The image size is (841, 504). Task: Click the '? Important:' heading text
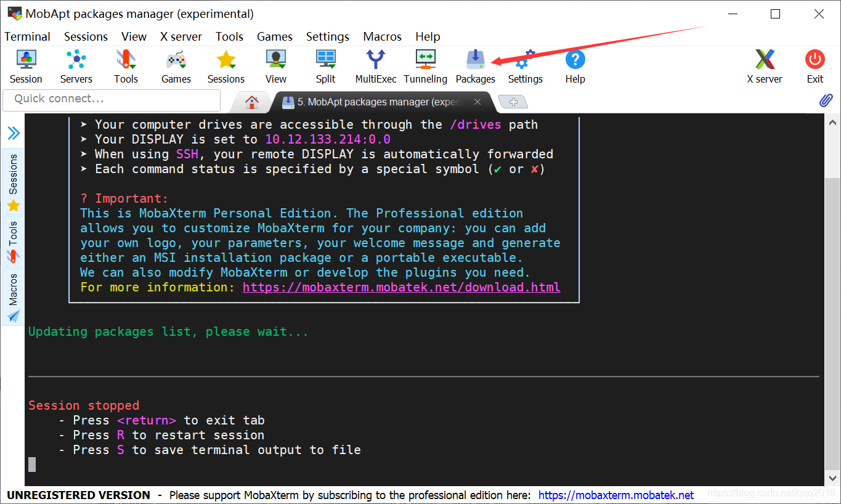(x=124, y=198)
